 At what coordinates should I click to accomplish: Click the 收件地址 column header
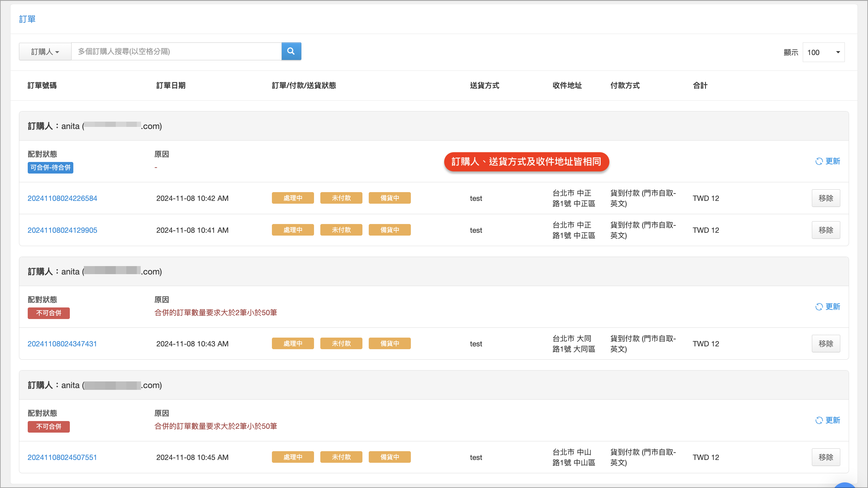tap(567, 86)
